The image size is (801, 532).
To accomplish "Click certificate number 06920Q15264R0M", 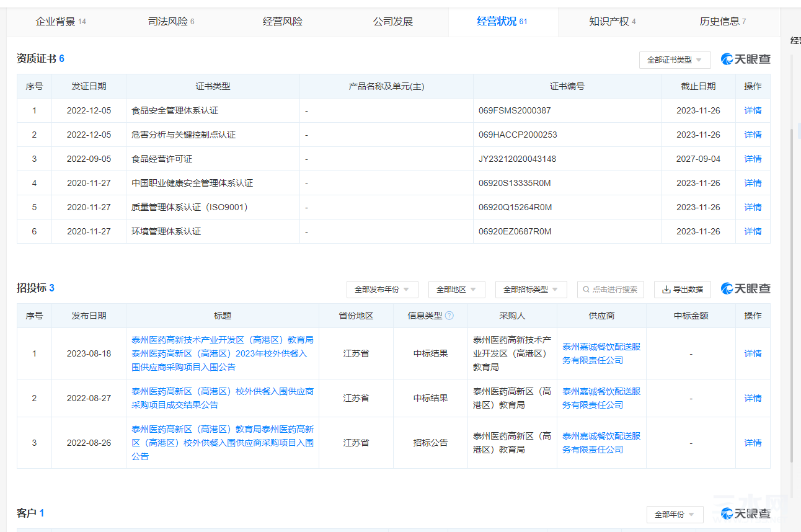I will point(515,207).
